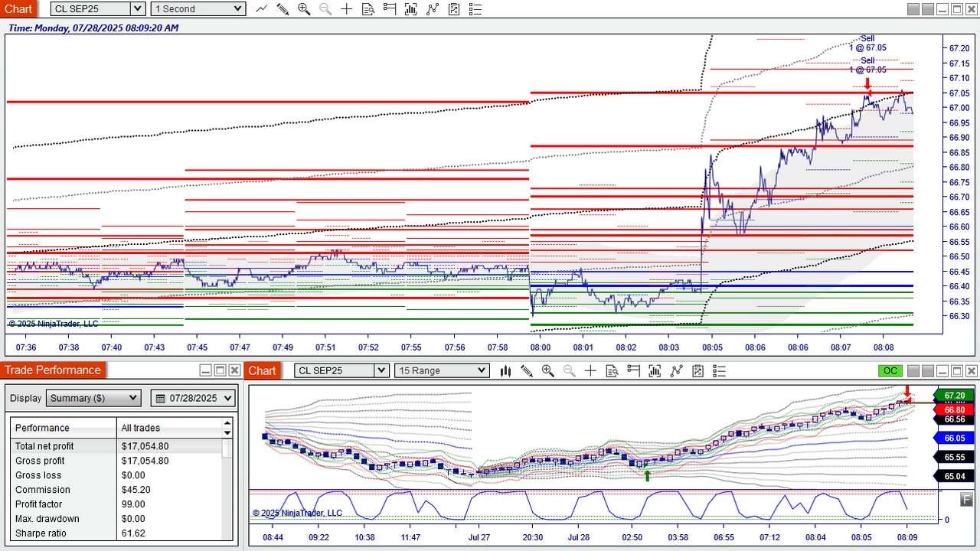980x551 pixels.
Task: Toggle the second gray link square on the top chart
Action: pyautogui.click(x=928, y=9)
